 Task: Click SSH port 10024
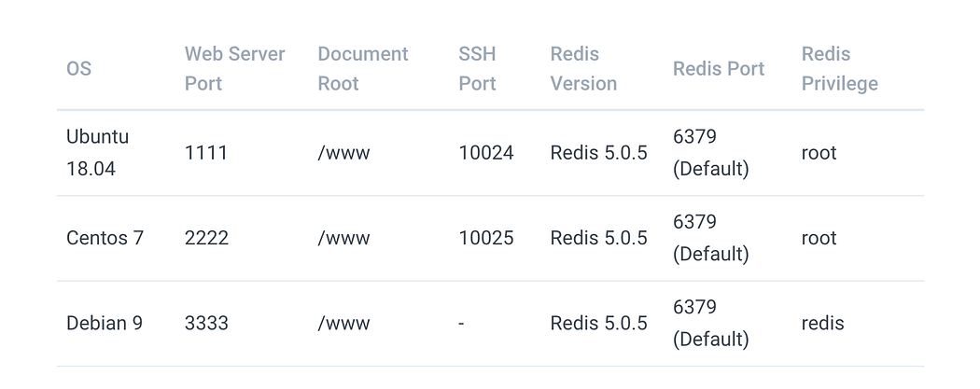(x=486, y=153)
